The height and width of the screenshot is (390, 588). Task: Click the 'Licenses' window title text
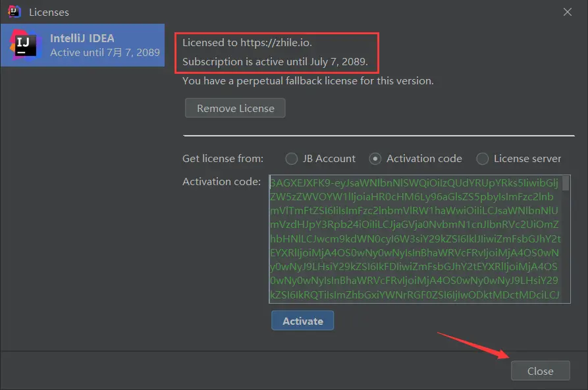(49, 13)
